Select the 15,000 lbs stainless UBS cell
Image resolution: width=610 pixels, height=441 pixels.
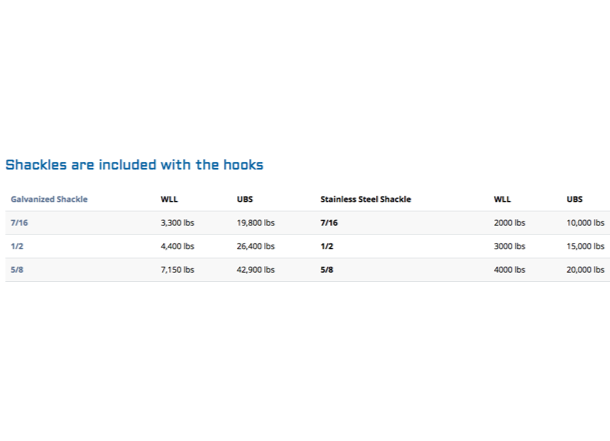click(585, 246)
